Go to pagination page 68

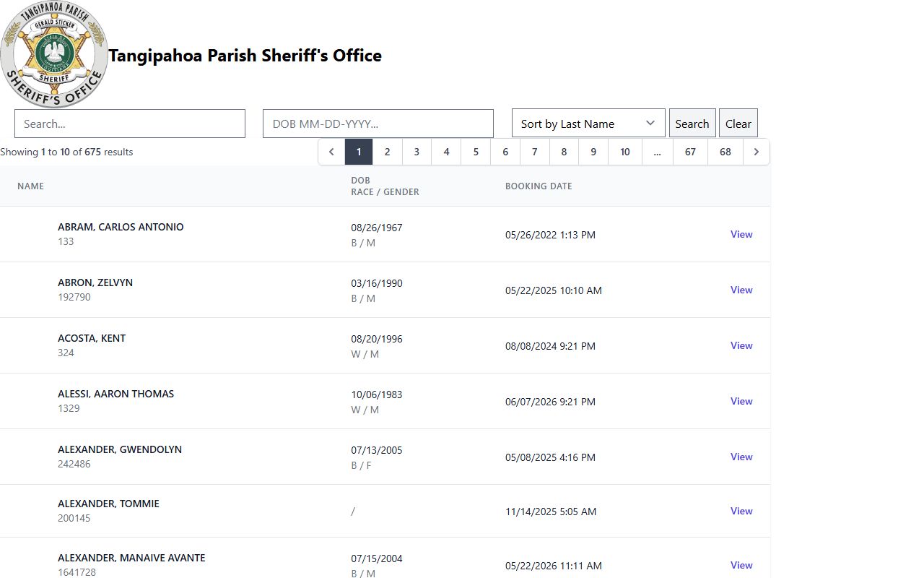coord(725,152)
